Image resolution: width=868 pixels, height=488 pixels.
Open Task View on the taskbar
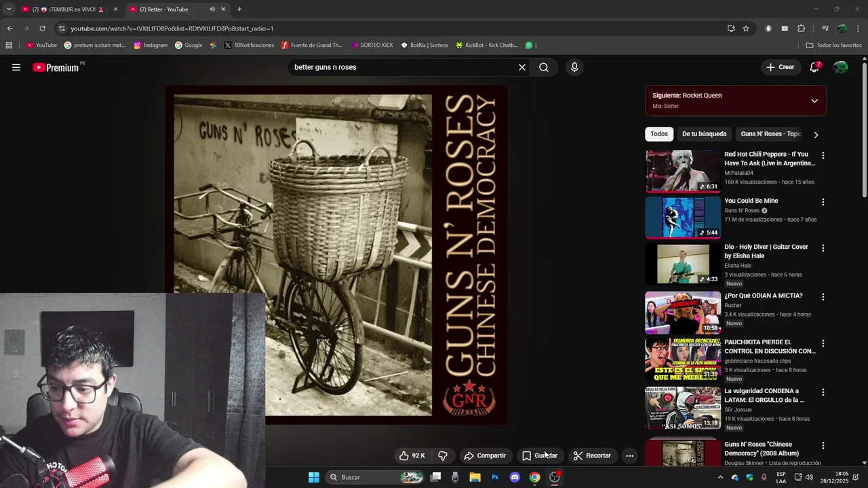coord(436,477)
